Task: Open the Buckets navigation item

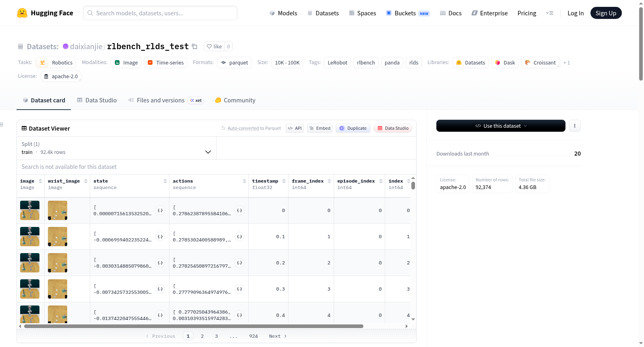Action: click(x=408, y=13)
